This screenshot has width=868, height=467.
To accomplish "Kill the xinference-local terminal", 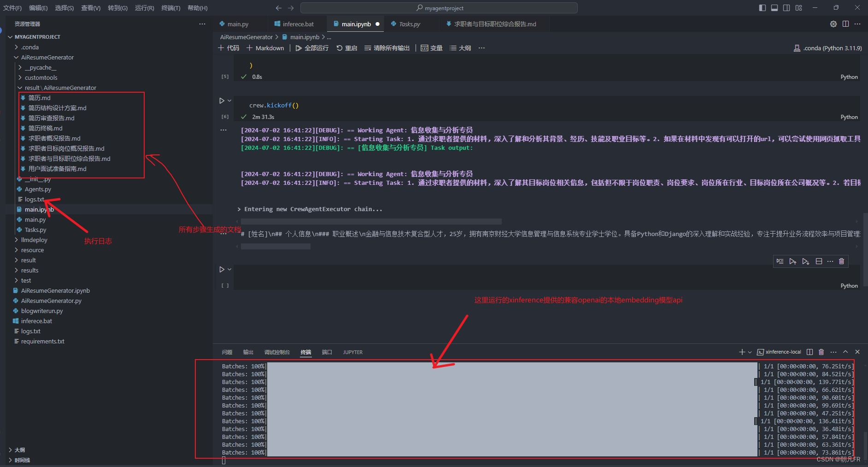I will coord(821,352).
